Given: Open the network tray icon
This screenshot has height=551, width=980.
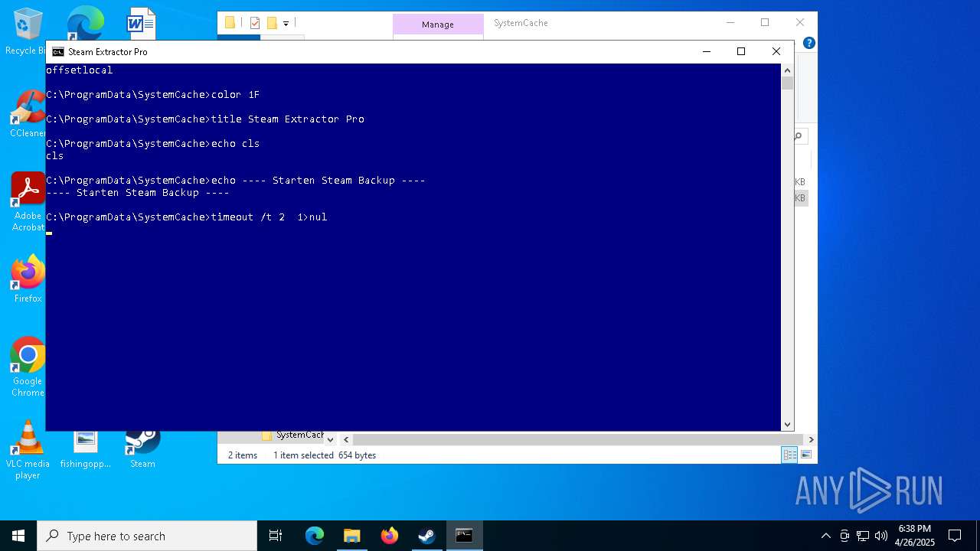Looking at the screenshot, I should (x=863, y=536).
